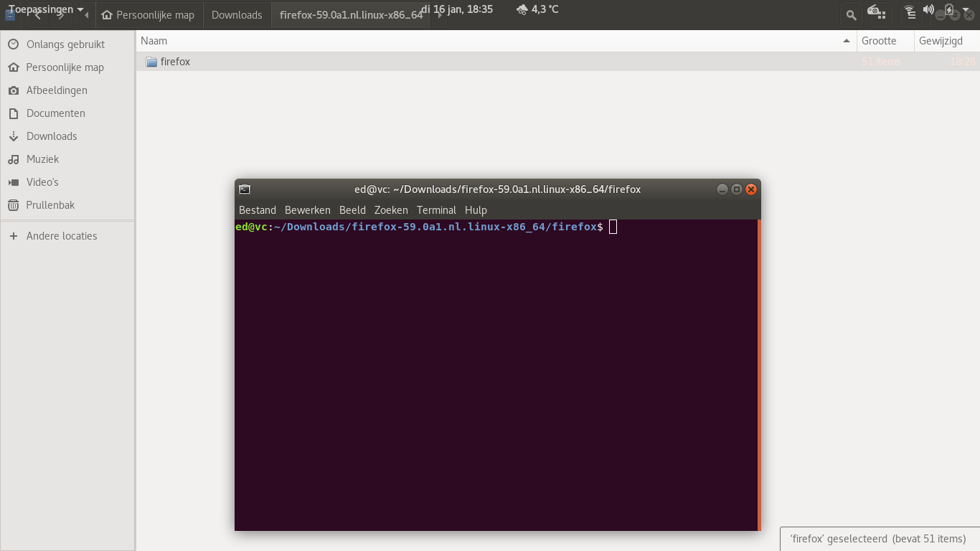Open Documenten in the sidebar
Image resolution: width=980 pixels, height=551 pixels.
coord(67,113)
